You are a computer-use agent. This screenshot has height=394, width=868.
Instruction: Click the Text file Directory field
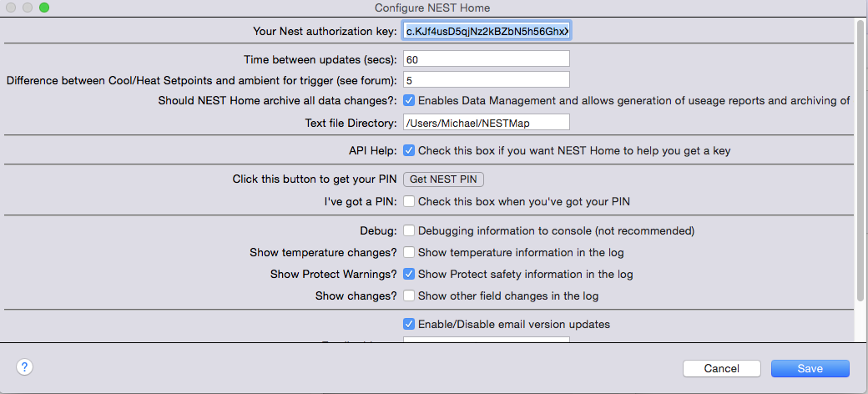click(487, 123)
